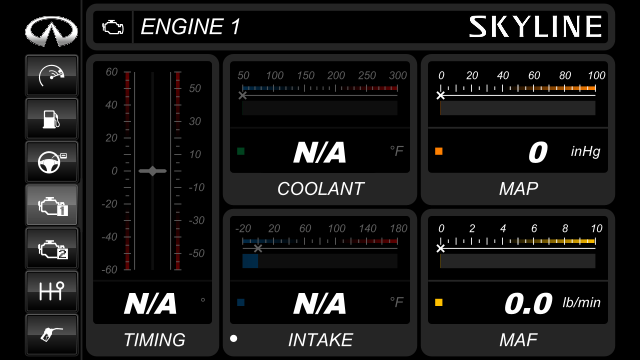
Task: Click the SKYLINE label
Action: pyautogui.click(x=536, y=27)
